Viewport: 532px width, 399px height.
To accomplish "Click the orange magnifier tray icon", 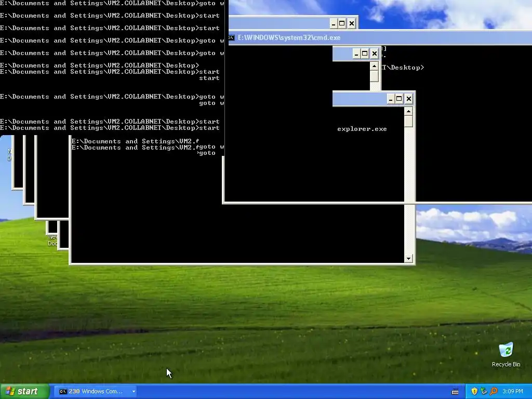I will (x=494, y=391).
